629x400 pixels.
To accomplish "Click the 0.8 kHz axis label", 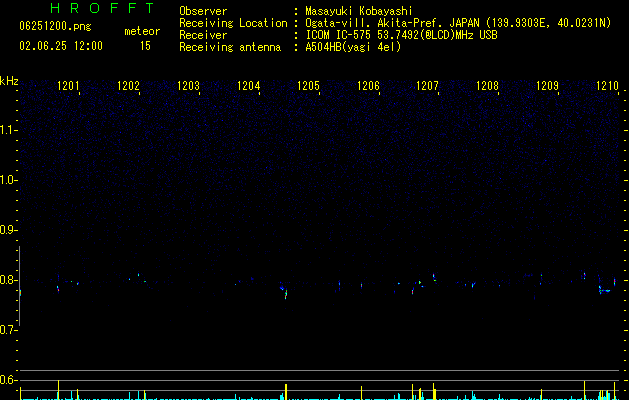I will click(8, 280).
